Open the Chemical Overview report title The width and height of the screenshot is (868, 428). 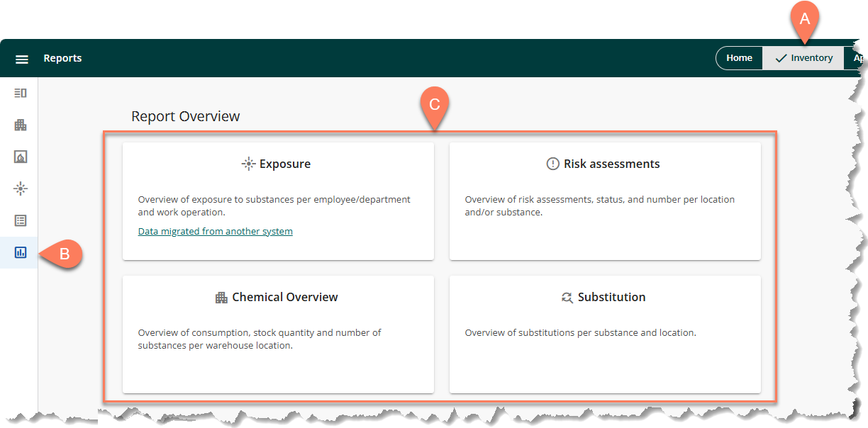click(284, 298)
